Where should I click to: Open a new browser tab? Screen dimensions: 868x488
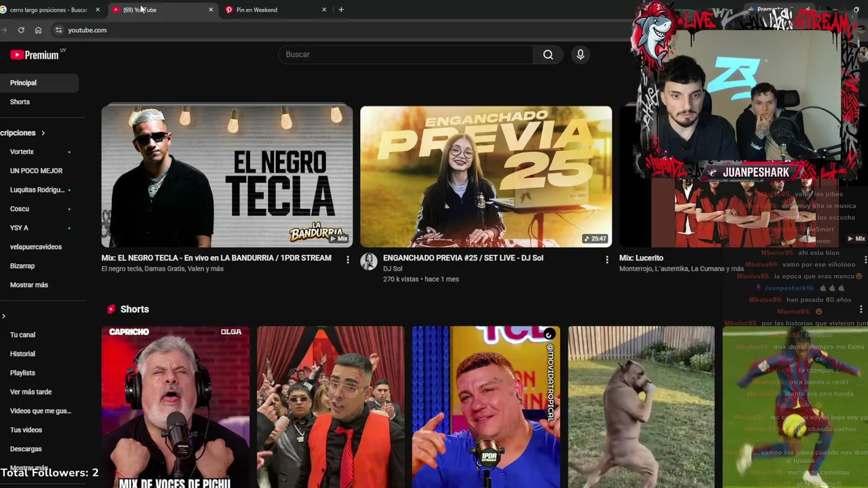pyautogui.click(x=341, y=9)
